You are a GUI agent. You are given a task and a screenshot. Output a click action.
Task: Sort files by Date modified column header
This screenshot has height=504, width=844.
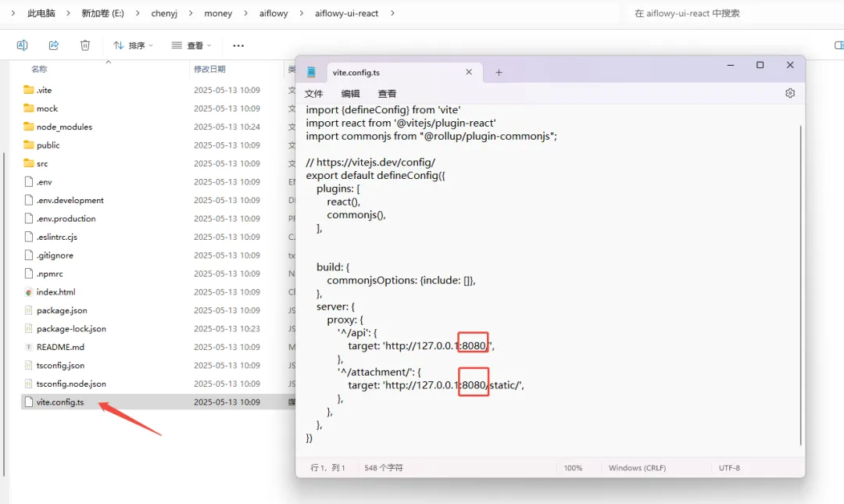pyautogui.click(x=209, y=70)
